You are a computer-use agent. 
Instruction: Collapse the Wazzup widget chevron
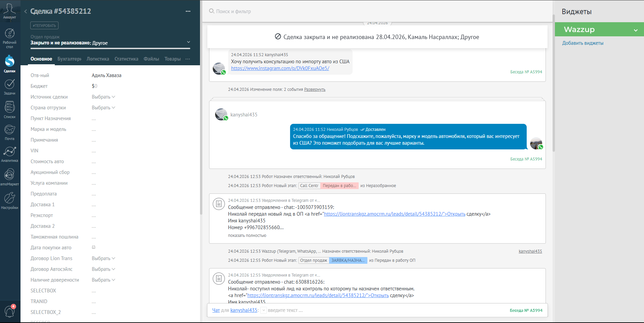636,30
